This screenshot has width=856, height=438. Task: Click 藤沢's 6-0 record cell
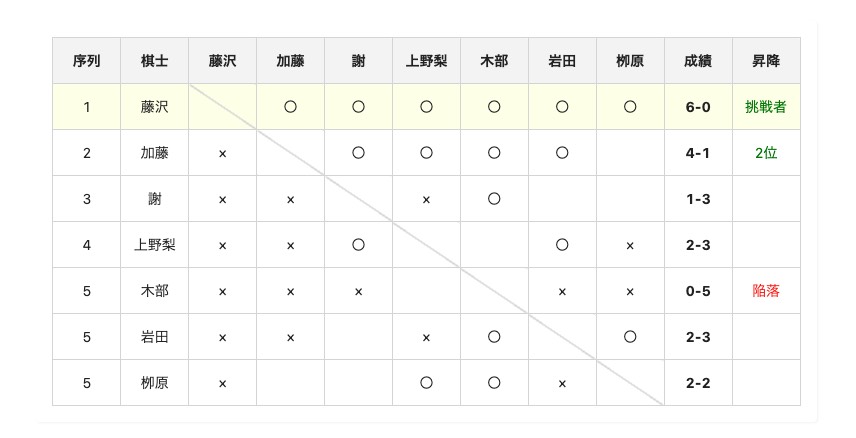(698, 107)
